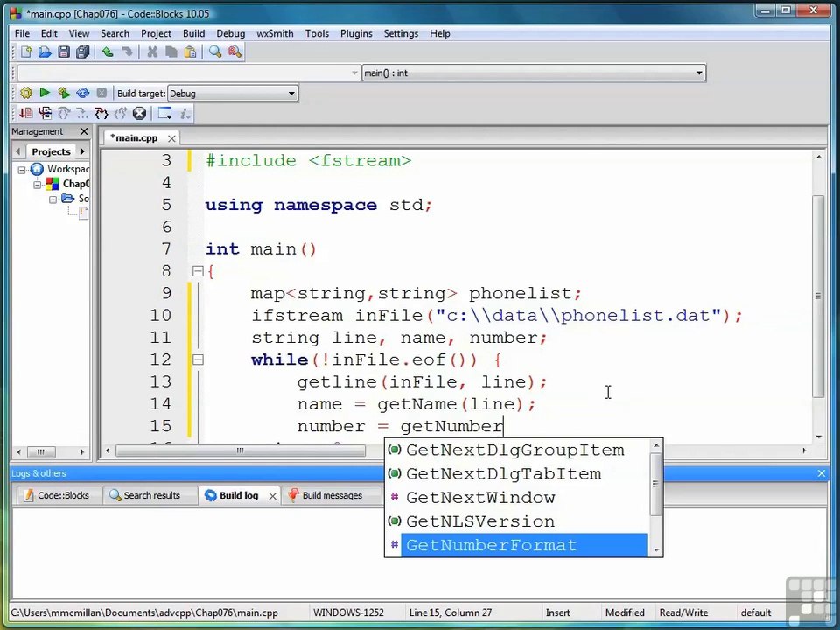This screenshot has height=630, width=840.
Task: Click the autocomplete list scrollbar thumb
Action: [x=655, y=484]
